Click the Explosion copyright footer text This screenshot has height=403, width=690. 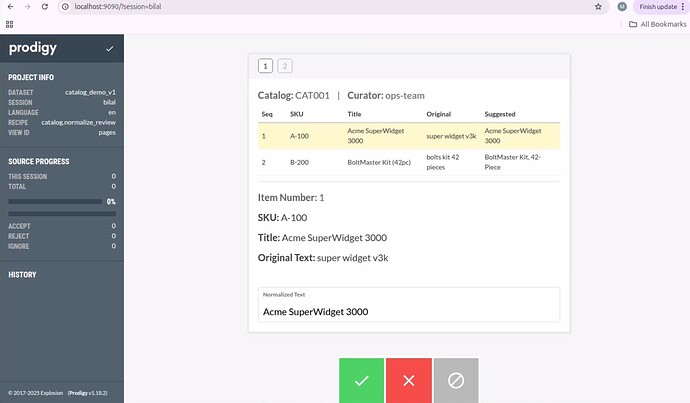point(36,393)
